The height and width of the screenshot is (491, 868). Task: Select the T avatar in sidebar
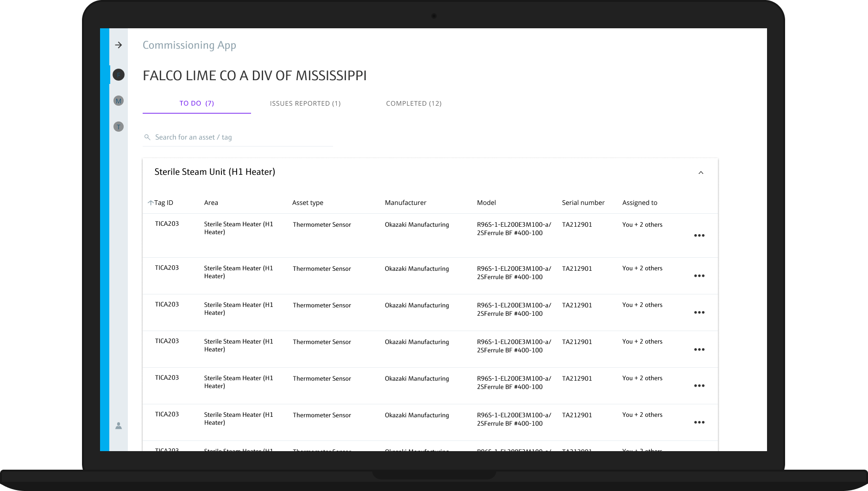(x=119, y=127)
